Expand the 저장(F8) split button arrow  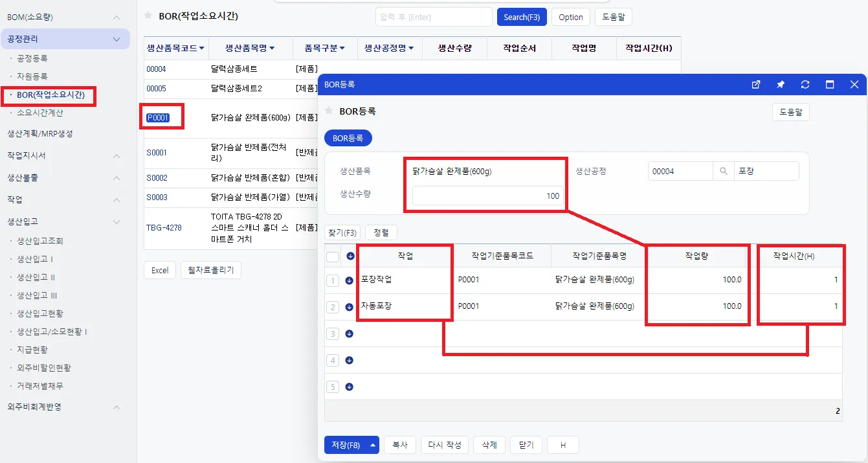[373, 445]
